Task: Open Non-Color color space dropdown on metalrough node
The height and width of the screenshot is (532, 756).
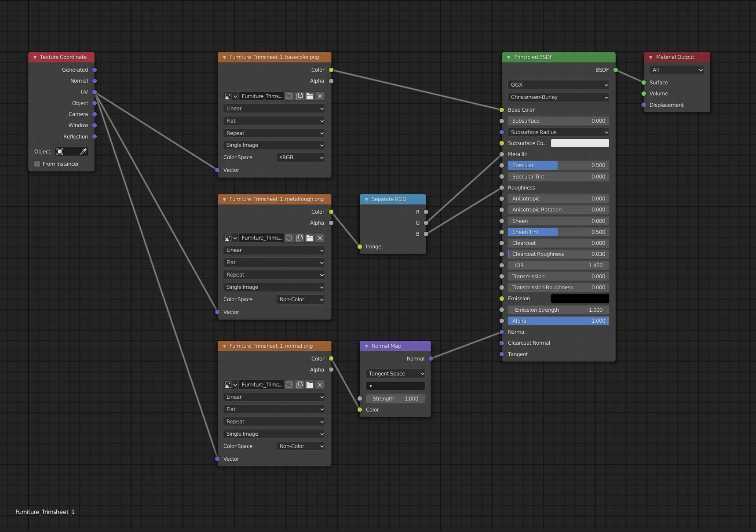Action: pyautogui.click(x=301, y=299)
